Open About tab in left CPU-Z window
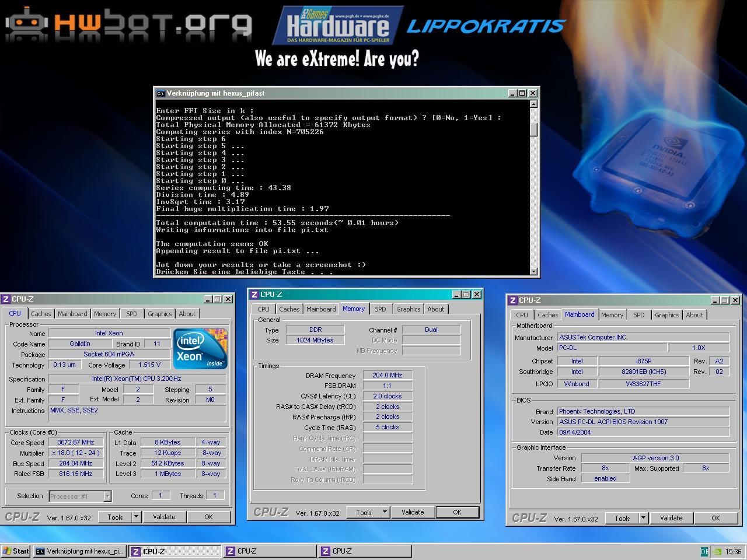Screen dimensions: 747x560 tap(187, 314)
